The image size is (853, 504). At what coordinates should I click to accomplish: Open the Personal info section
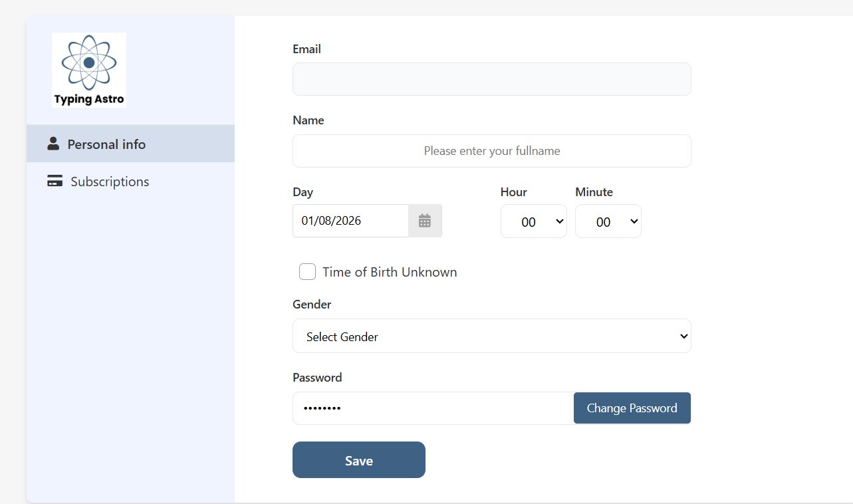pos(106,144)
